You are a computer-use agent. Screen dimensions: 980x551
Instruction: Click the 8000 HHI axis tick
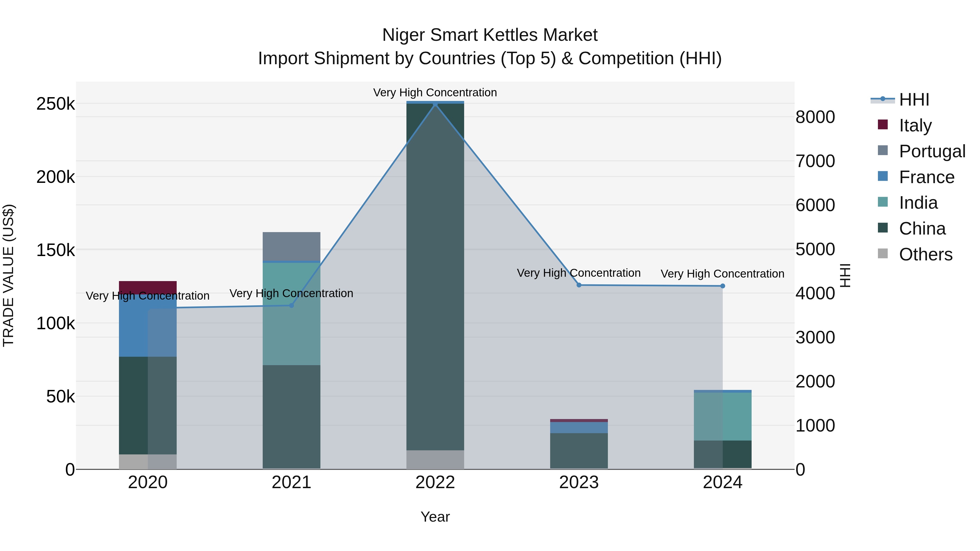(815, 117)
